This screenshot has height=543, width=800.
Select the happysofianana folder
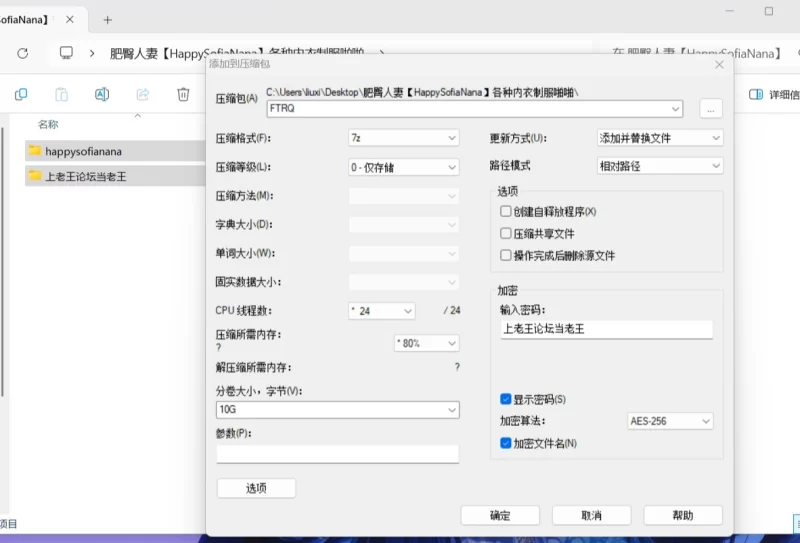coord(83,151)
